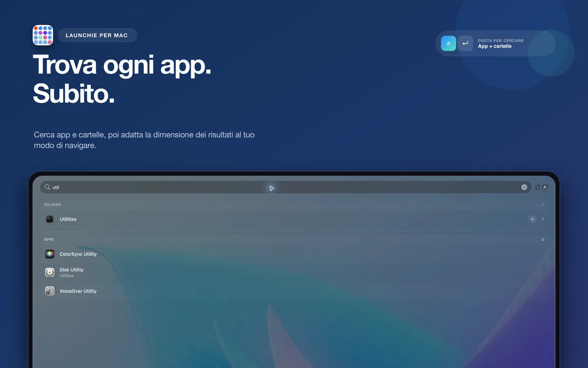Click the search field containing 'util'
The width and height of the screenshot is (588, 368).
[286, 187]
